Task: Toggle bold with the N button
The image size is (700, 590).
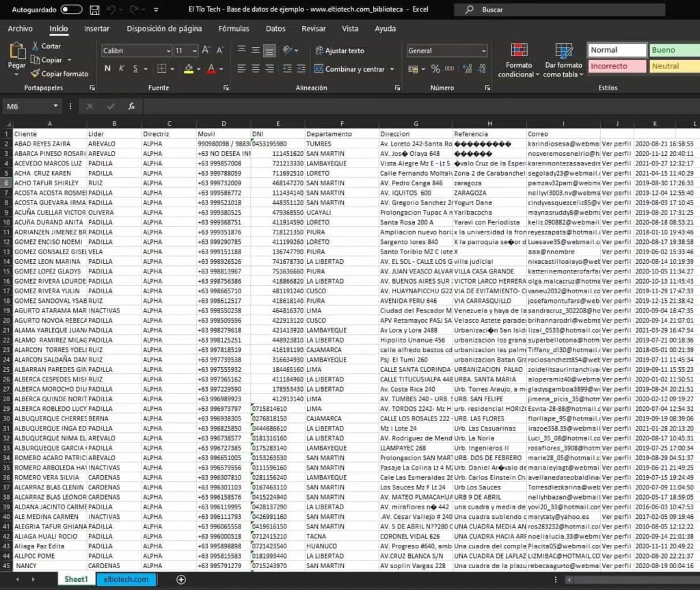Action: point(107,68)
